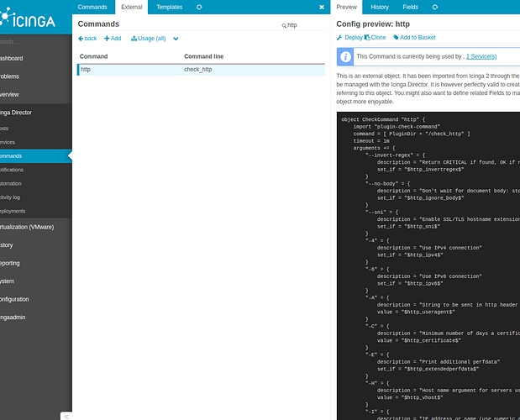Open Reporting in the sidebar
The height and width of the screenshot is (420, 520).
(x=36, y=263)
